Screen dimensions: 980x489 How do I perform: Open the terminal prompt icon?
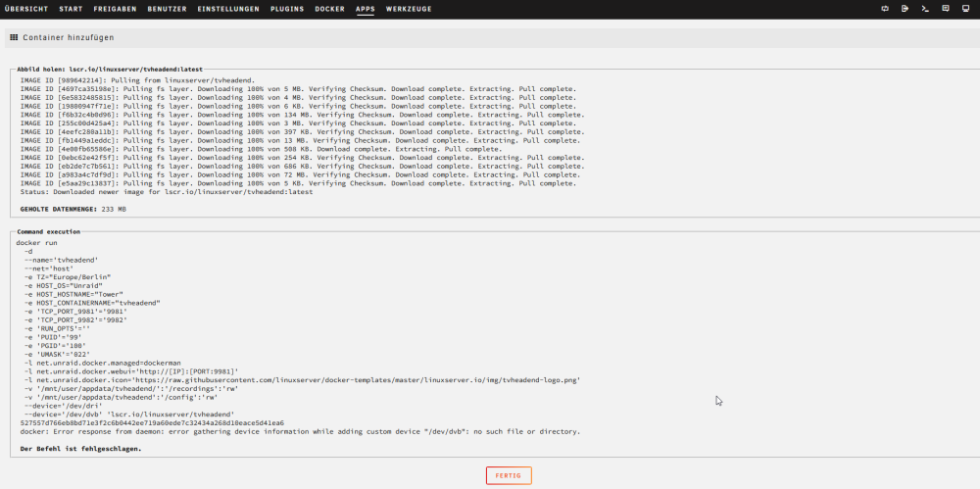(x=925, y=9)
